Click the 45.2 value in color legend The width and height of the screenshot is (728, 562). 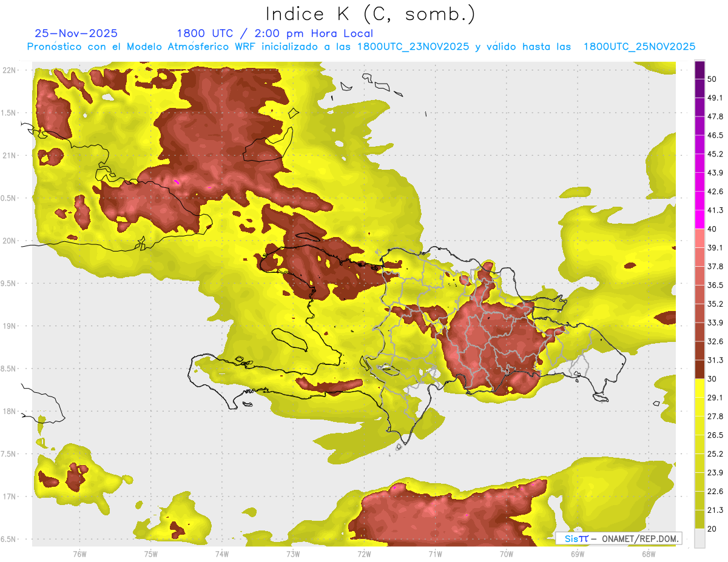[715, 153]
